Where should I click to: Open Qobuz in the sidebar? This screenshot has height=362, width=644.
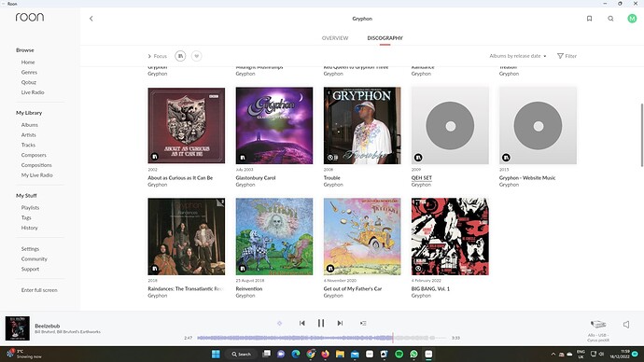[x=29, y=82]
